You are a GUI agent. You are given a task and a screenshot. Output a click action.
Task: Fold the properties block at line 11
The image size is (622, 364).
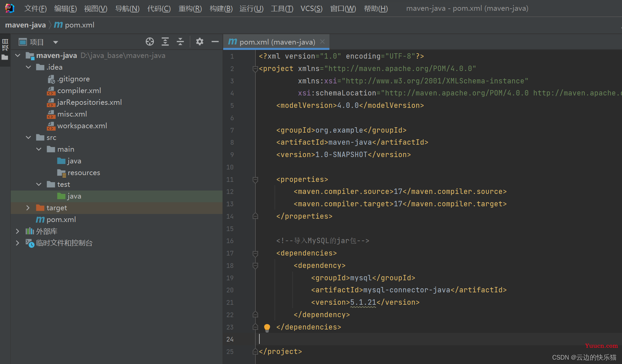tap(255, 180)
